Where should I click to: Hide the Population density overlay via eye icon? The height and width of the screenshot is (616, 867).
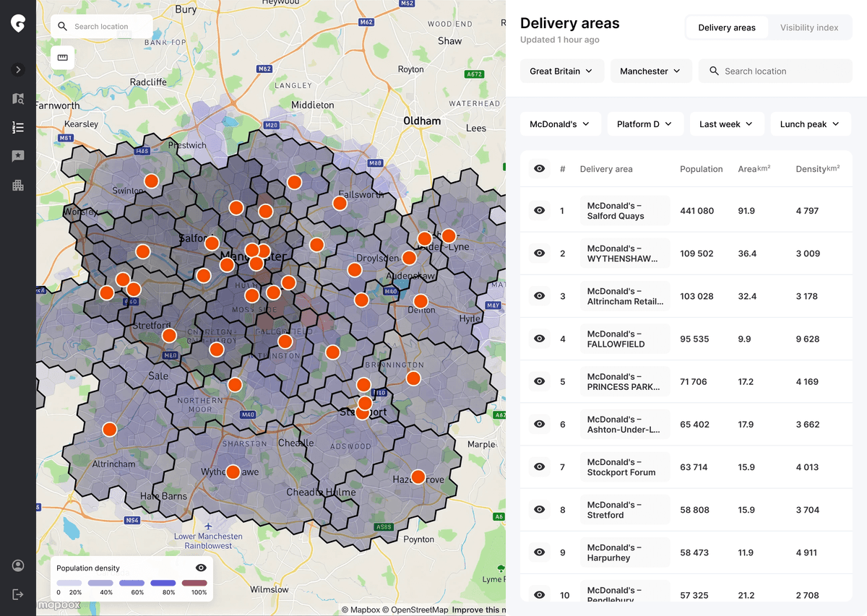(200, 568)
